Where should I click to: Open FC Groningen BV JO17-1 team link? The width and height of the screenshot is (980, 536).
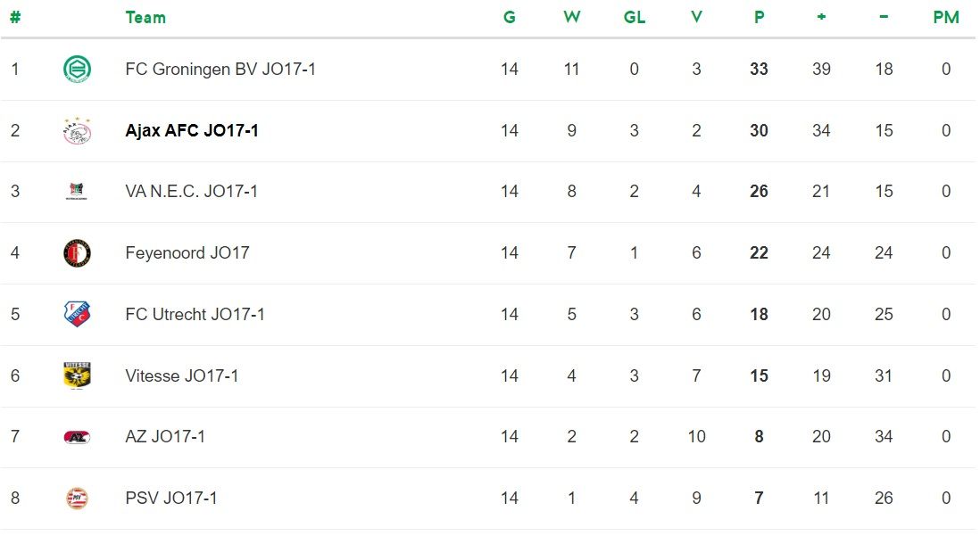[220, 69]
